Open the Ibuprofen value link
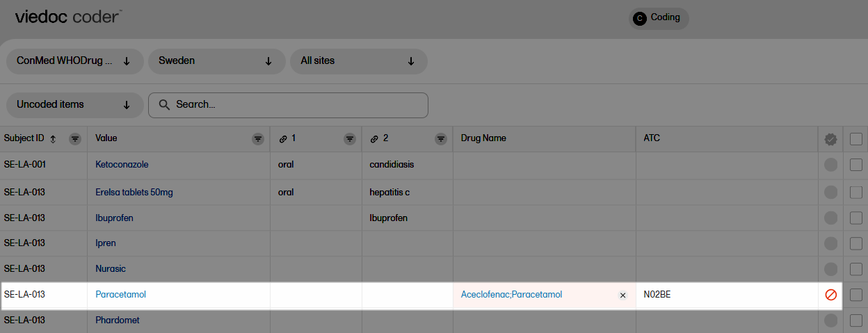 coord(114,218)
